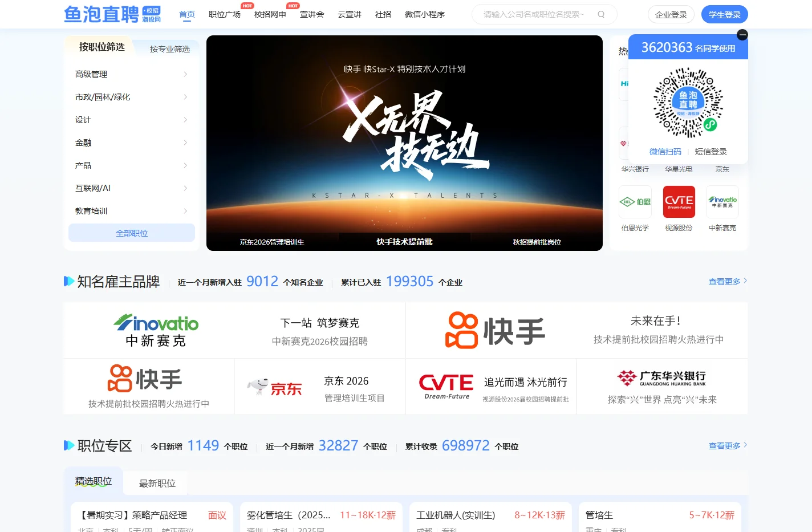
Task: Collapse the QR code login popup
Action: click(742, 35)
